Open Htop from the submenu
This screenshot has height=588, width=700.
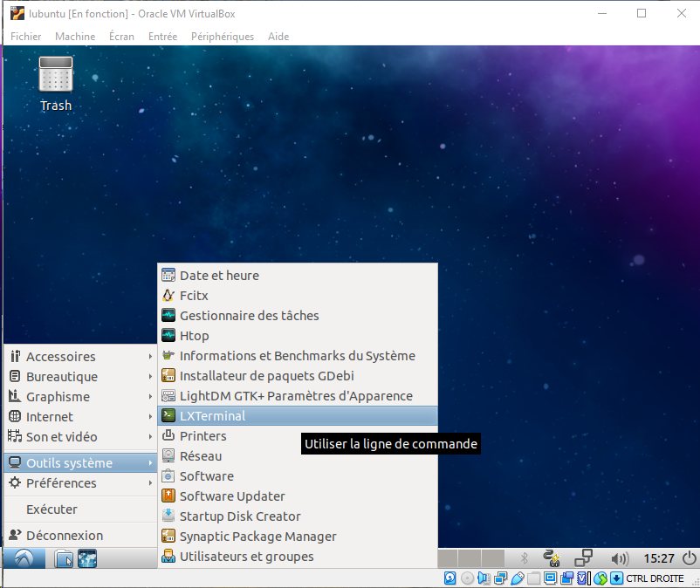click(194, 336)
